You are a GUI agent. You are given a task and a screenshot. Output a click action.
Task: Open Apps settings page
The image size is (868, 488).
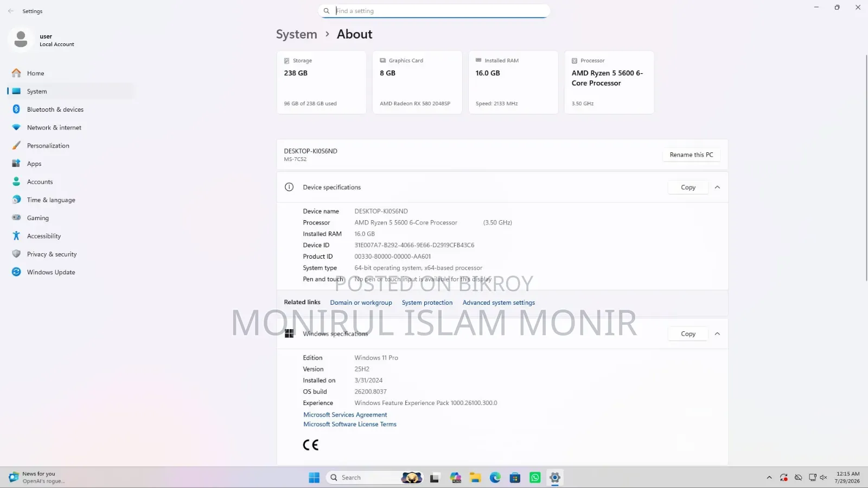[71, 164]
